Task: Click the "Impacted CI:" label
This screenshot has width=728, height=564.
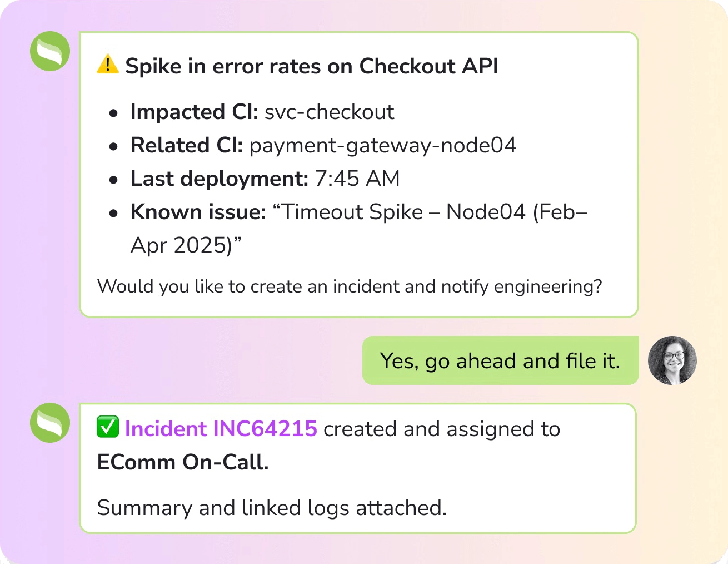Action: click(194, 112)
